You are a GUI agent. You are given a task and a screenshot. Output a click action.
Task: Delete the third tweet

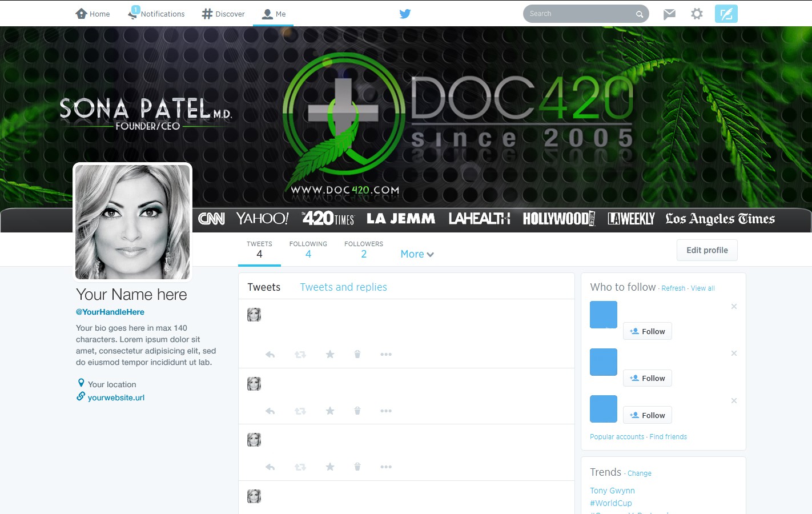coord(357,467)
